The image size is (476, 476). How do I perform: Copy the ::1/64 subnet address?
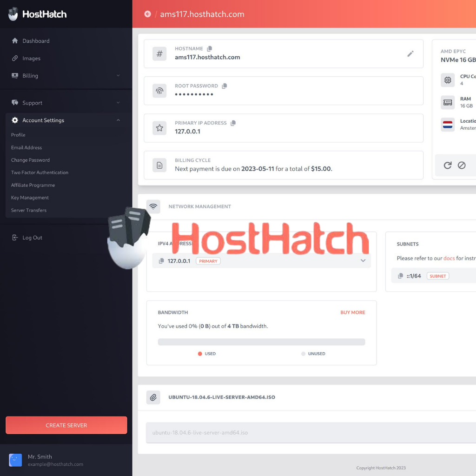pos(400,276)
